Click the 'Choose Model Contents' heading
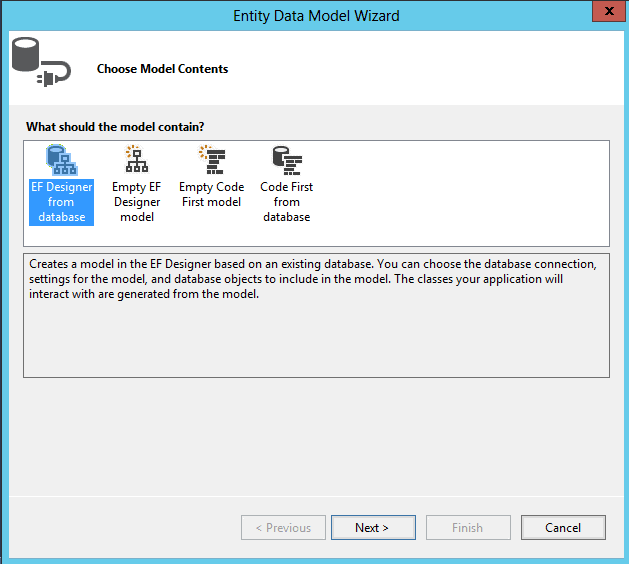Viewport: 629px width, 564px height. point(162,69)
